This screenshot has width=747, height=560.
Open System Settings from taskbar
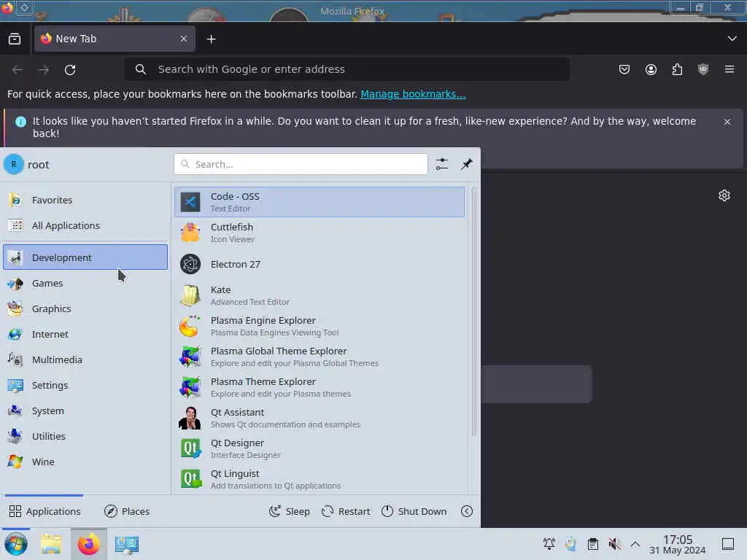(x=127, y=544)
